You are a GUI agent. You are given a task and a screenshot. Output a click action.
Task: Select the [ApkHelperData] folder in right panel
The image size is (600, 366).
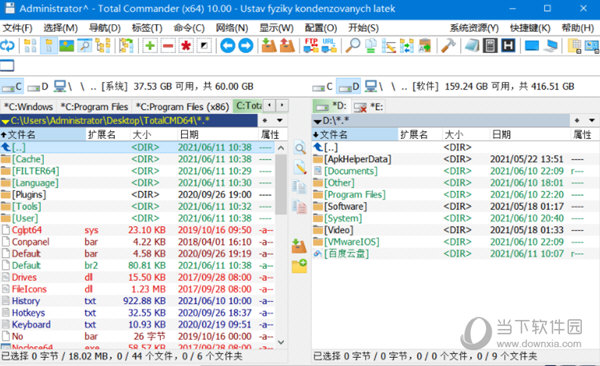pos(455,159)
